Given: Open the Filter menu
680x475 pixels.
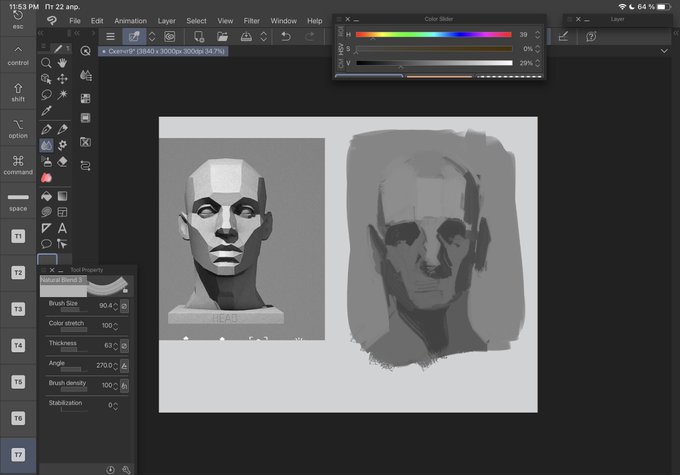Looking at the screenshot, I should pos(252,21).
